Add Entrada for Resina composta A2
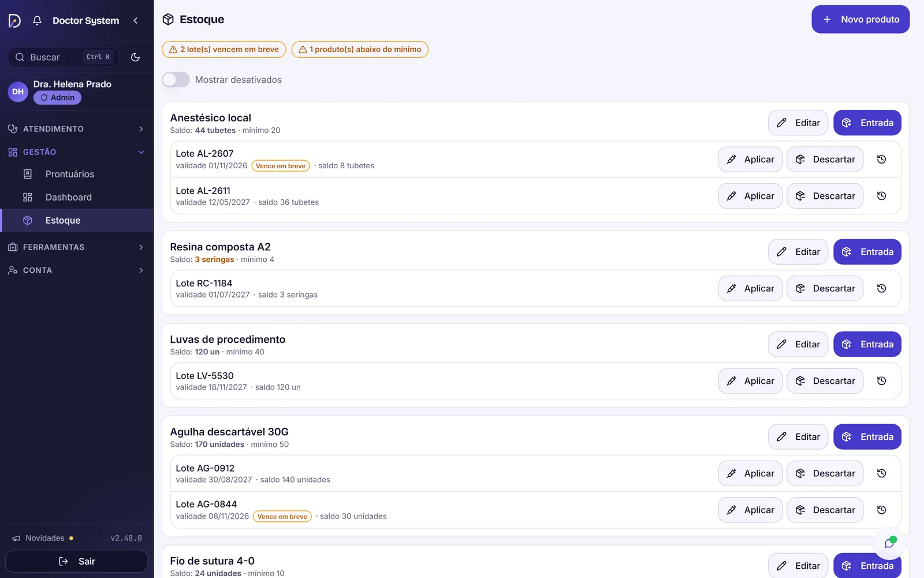Image resolution: width=924 pixels, height=578 pixels. [867, 252]
